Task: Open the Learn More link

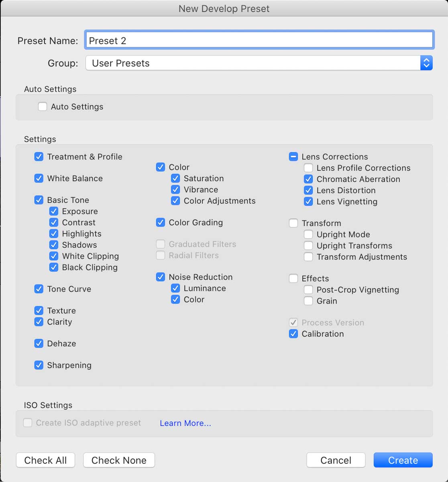Action: [185, 423]
